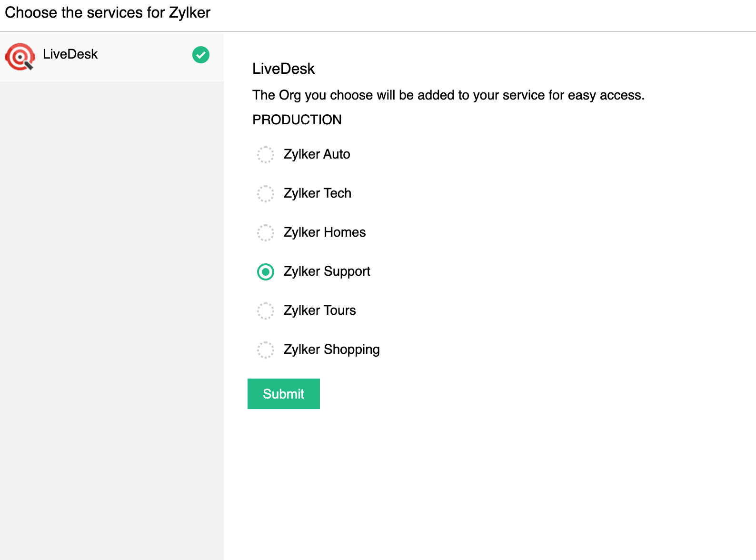756x560 pixels.
Task: Click the PRODUCTION section label
Action: (x=297, y=120)
